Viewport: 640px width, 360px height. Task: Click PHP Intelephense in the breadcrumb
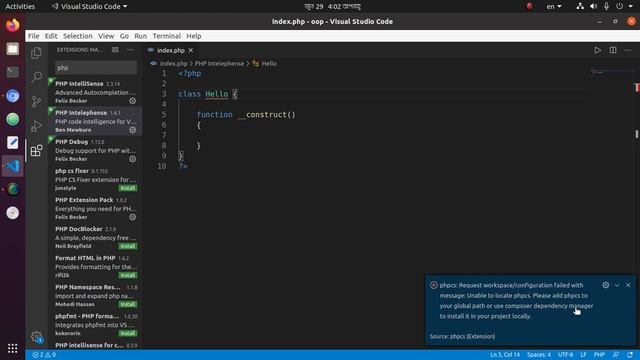(219, 63)
